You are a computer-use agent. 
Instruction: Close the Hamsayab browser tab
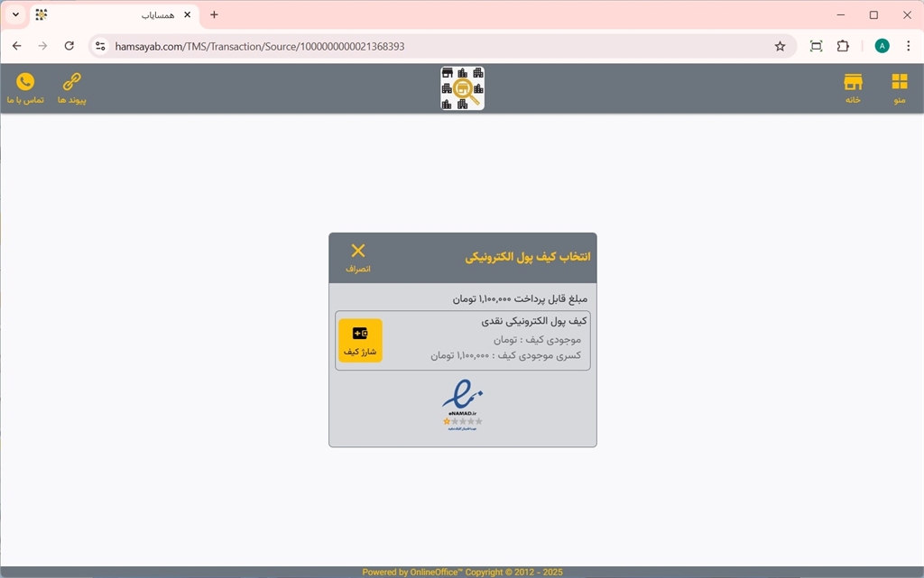coord(188,15)
